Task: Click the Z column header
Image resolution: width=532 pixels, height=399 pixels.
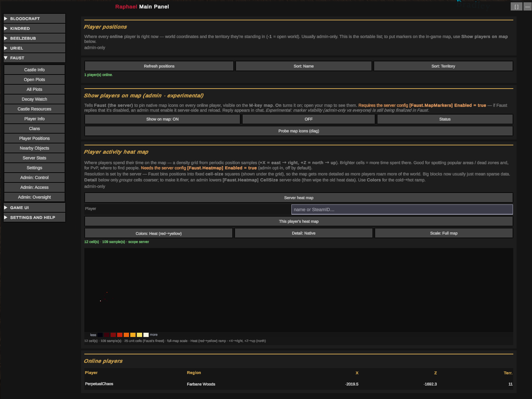Action: [436, 373]
